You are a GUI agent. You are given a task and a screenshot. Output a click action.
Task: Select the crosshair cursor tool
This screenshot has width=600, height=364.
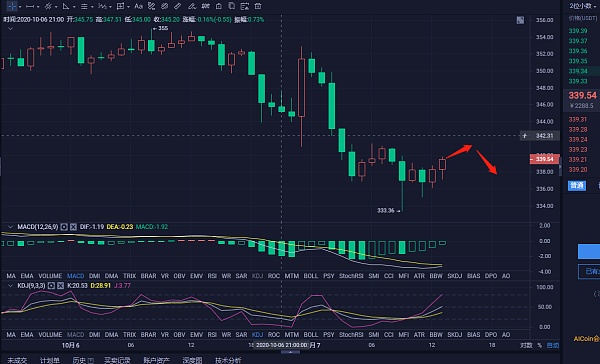click(12, 6)
